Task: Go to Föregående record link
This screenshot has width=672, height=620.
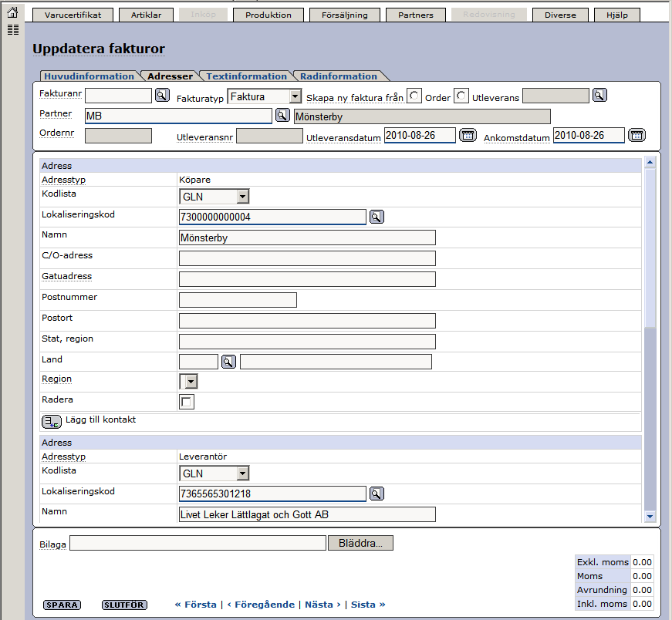Action: click(x=261, y=605)
